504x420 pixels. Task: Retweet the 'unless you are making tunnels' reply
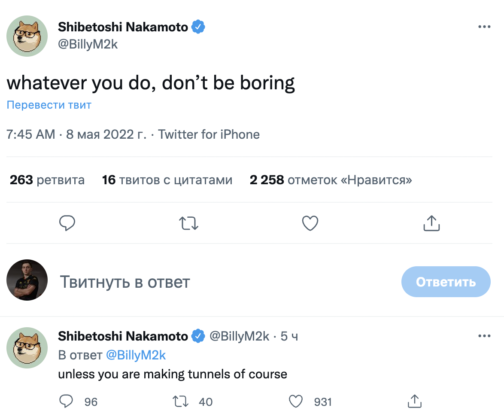point(181,401)
